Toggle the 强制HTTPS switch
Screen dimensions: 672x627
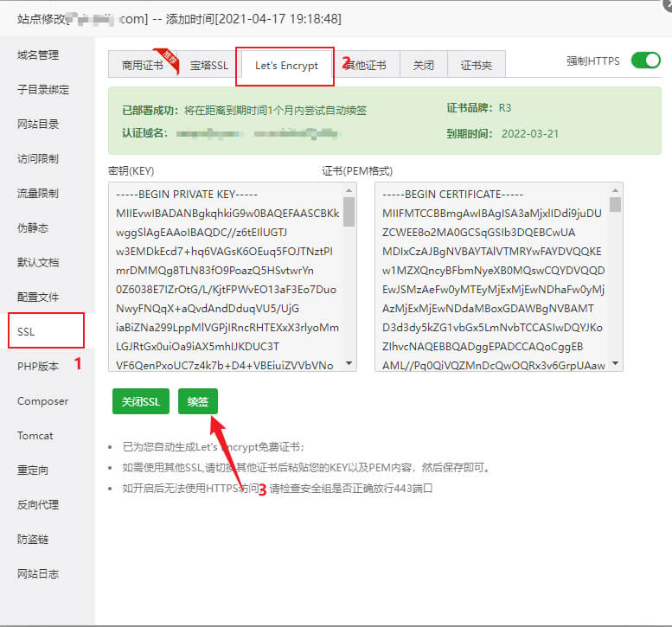(645, 61)
